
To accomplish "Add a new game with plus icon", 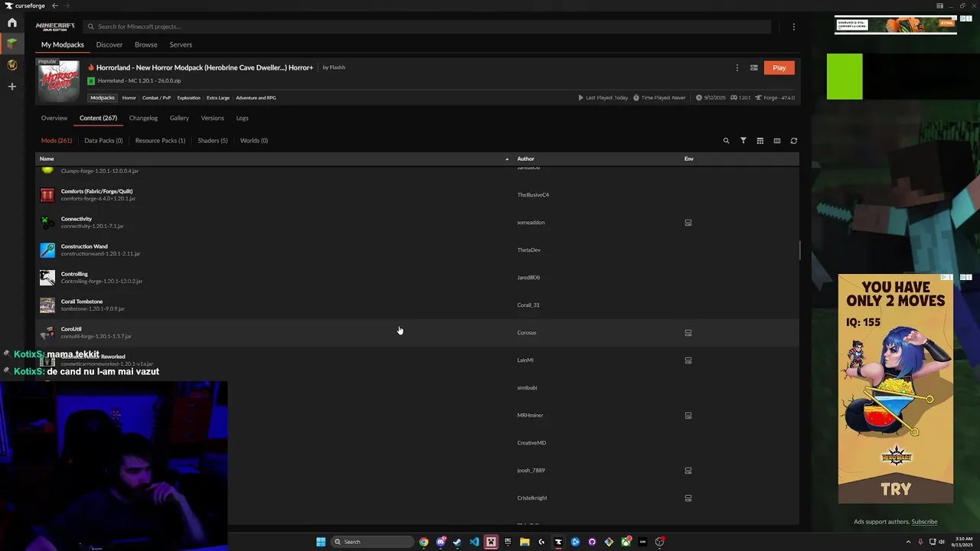I will point(12,86).
